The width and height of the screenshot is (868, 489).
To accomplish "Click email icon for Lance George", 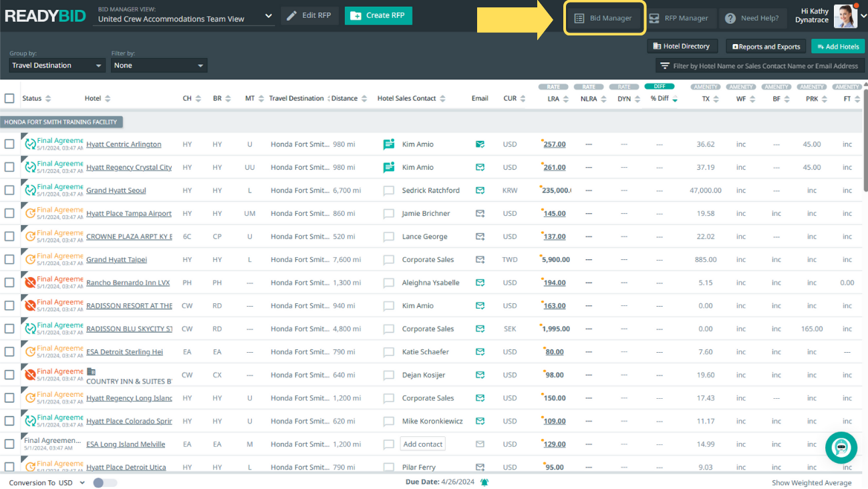I will 480,236.
